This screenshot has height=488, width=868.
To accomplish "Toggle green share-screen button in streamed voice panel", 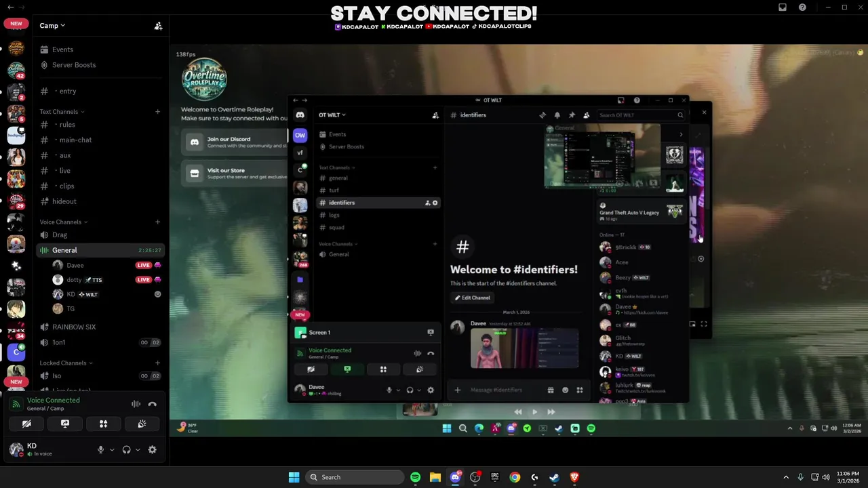I will 347,369.
